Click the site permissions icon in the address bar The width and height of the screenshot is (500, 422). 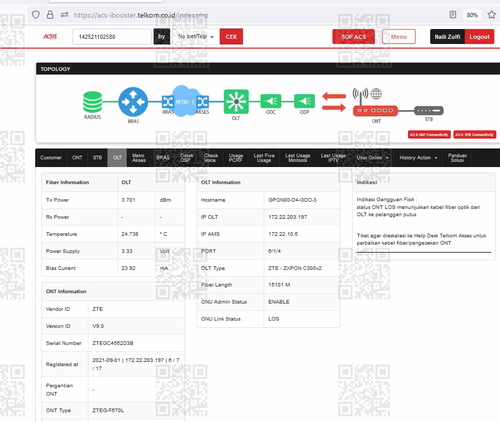(x=64, y=15)
